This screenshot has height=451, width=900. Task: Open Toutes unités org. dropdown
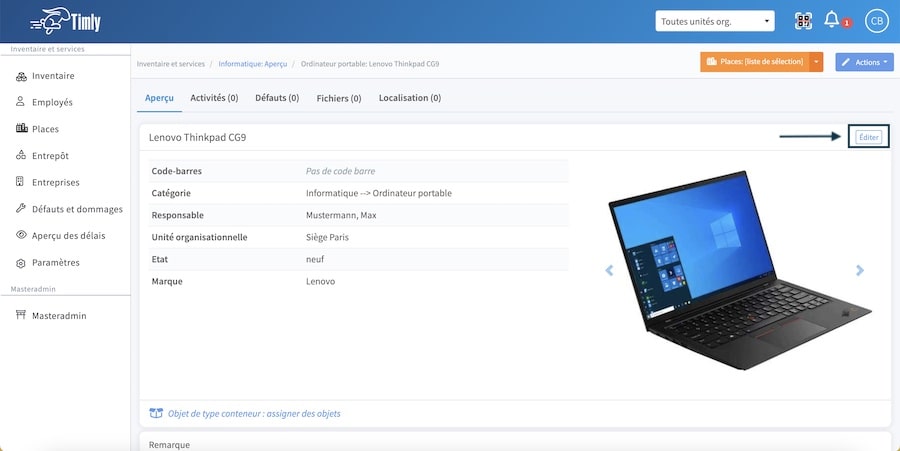pyautogui.click(x=715, y=21)
